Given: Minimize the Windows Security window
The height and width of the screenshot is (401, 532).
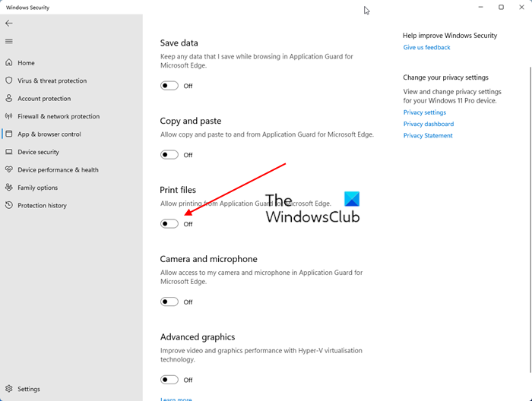Looking at the screenshot, I should point(480,7).
